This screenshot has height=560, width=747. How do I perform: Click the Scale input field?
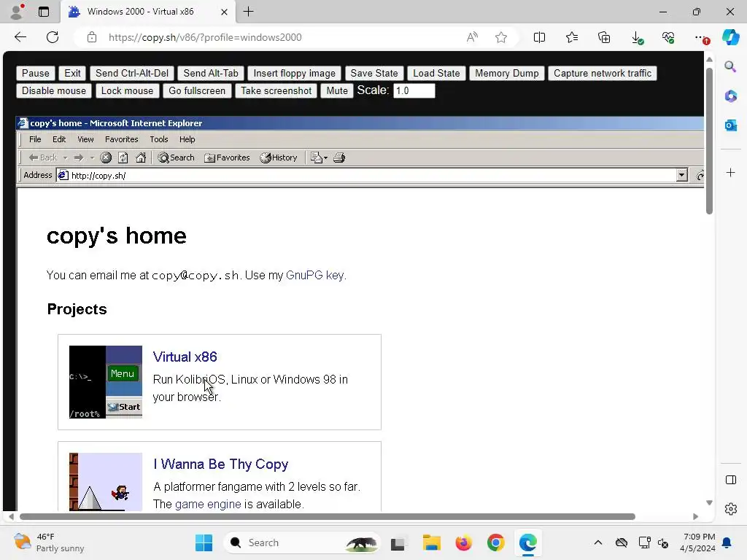coord(414,90)
